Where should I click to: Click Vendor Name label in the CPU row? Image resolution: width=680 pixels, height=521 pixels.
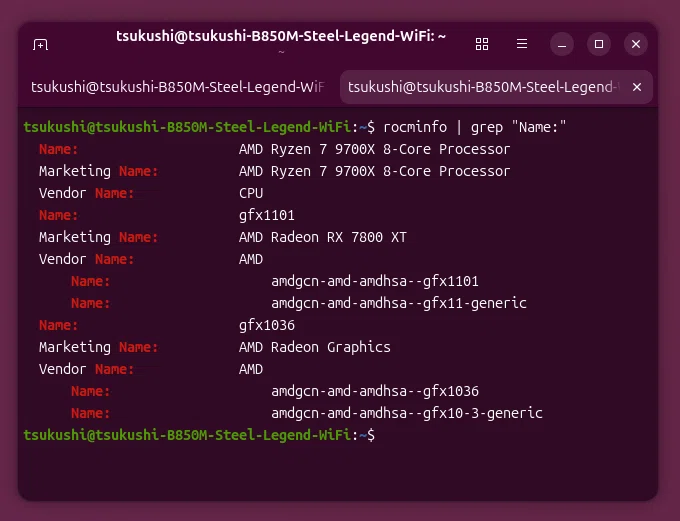pos(86,193)
